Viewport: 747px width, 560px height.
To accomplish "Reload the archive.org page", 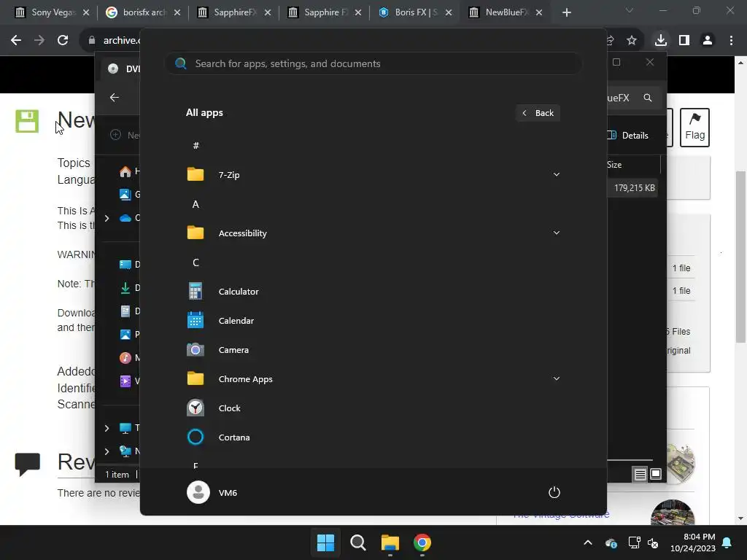I will (63, 41).
